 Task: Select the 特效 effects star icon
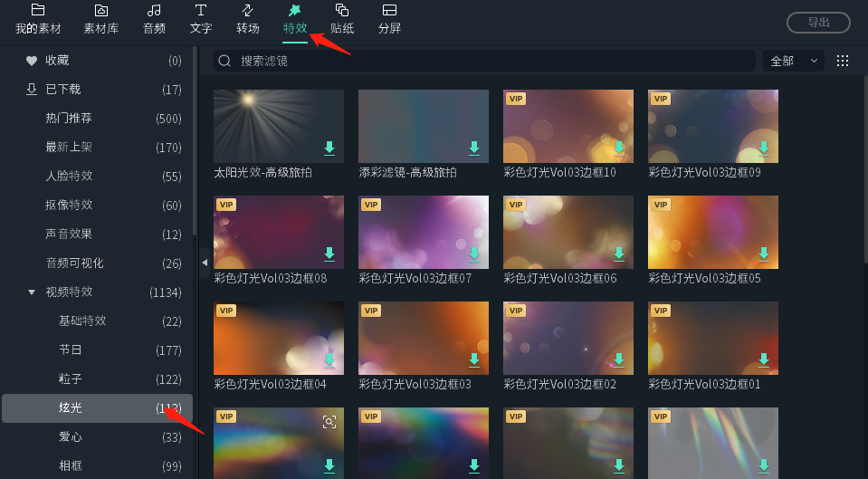tap(295, 10)
